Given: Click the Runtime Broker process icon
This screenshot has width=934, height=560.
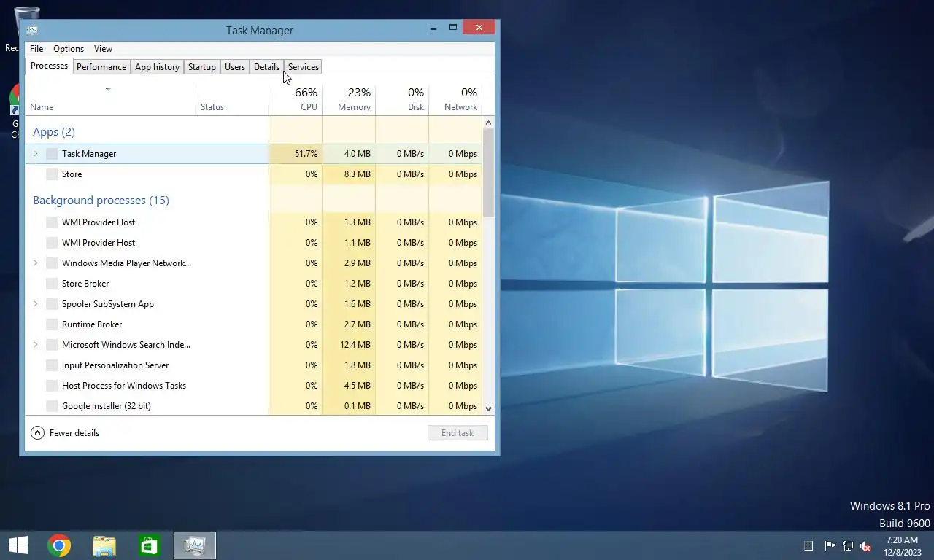Looking at the screenshot, I should pyautogui.click(x=52, y=324).
